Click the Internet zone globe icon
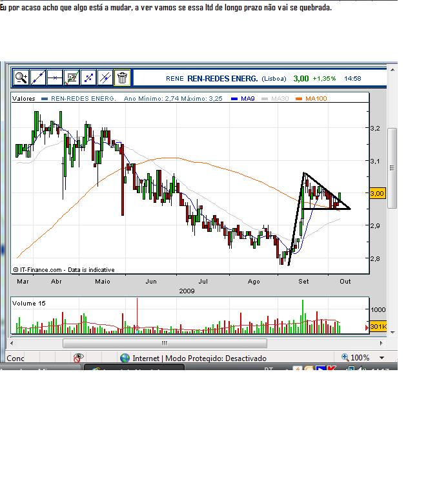Screen dimensions: 448x478 coord(125,358)
